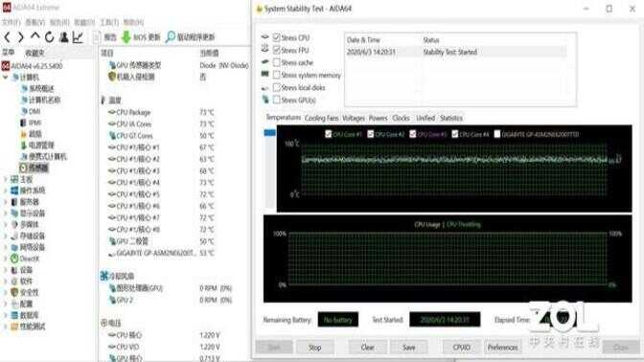This screenshot has height=362, width=644.
Task: Click the Stop button in Stability Test
Action: click(314, 348)
